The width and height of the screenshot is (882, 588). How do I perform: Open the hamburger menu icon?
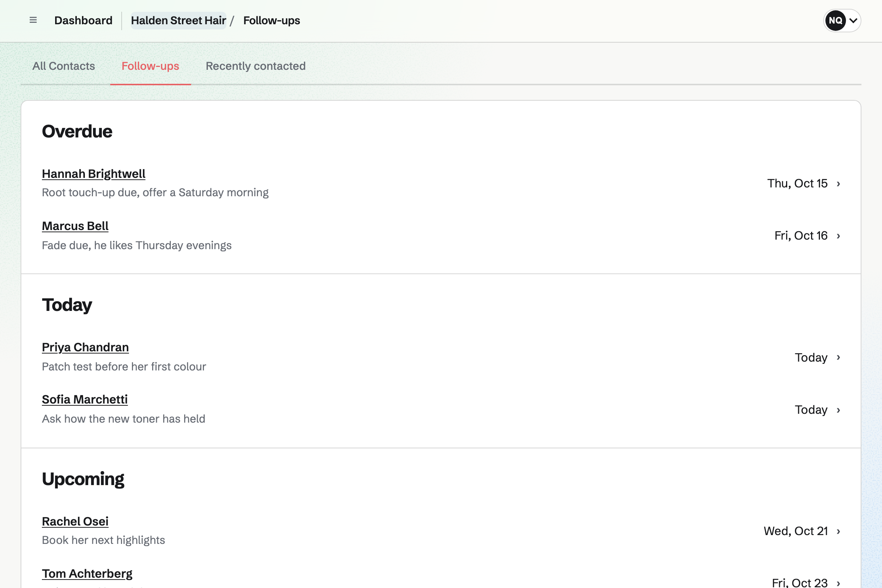33,20
